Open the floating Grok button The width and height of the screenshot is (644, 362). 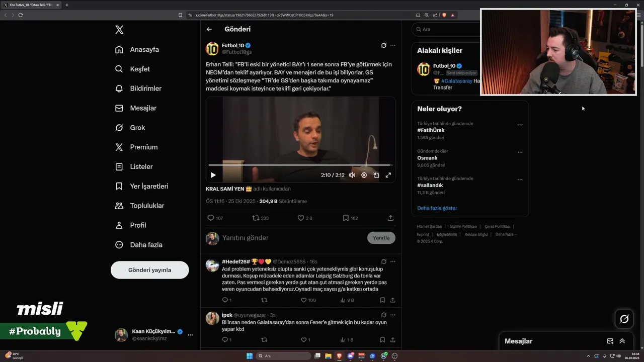pyautogui.click(x=624, y=319)
